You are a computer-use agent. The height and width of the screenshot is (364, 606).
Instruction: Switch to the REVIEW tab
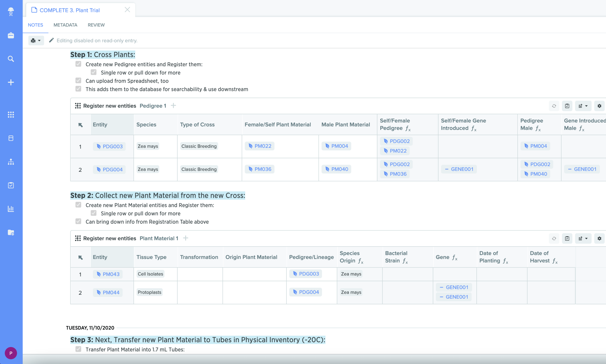pos(96,25)
